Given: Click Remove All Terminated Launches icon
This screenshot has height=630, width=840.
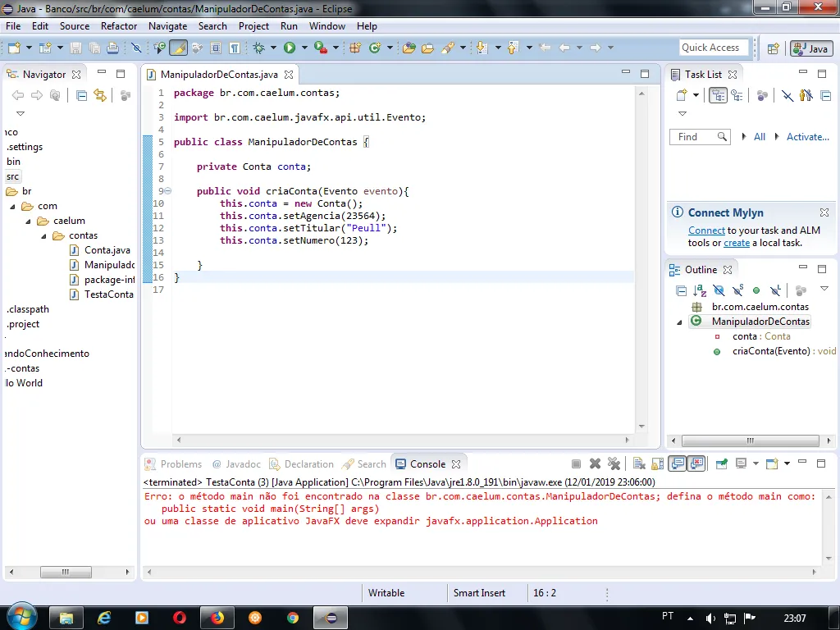Looking at the screenshot, I should (x=614, y=464).
